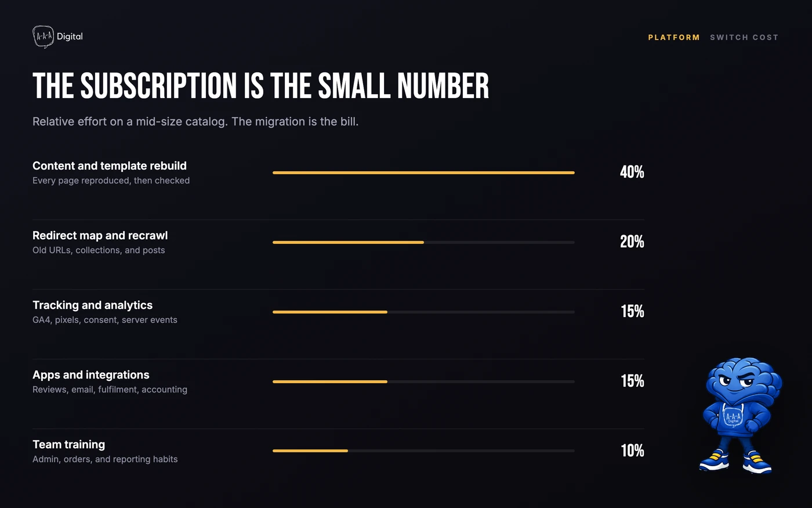Select the SWITCH COST tab label
Viewport: 812px width, 508px height.
pos(744,37)
